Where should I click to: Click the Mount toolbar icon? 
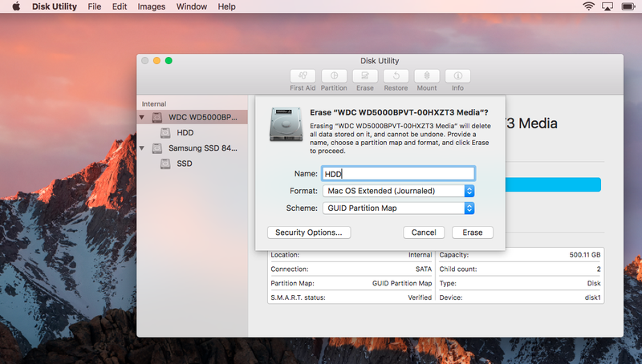click(x=427, y=76)
